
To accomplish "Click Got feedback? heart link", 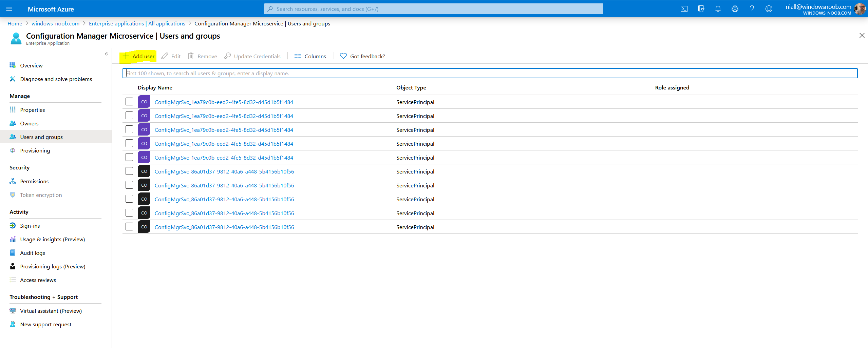I will click(x=362, y=56).
